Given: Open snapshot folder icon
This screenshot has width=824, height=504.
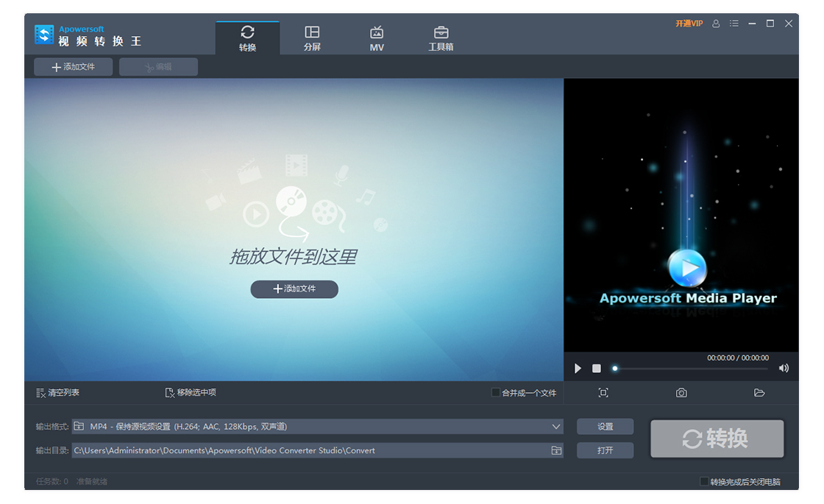Looking at the screenshot, I should pos(759,393).
